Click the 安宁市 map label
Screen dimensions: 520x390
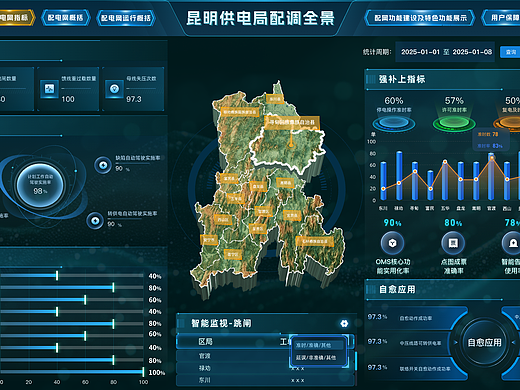point(209,240)
